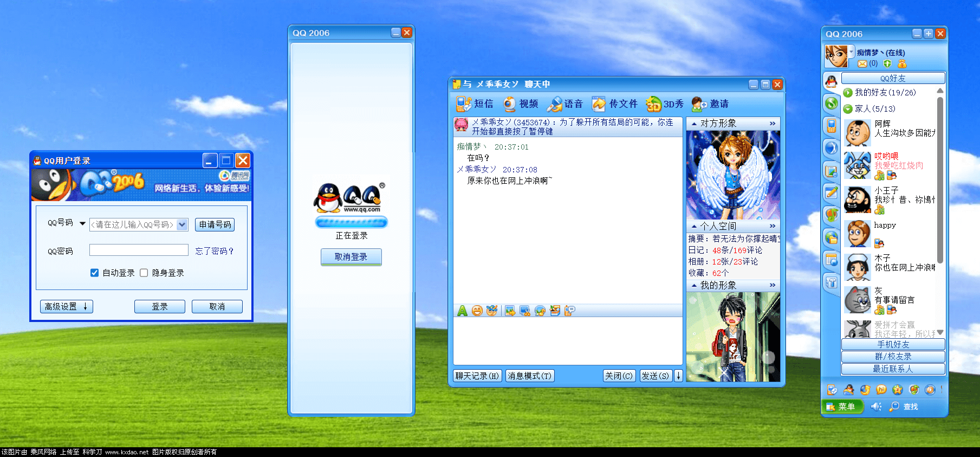Click the mobile phone sidebar tab icon
Viewport: 980px width, 457px height.
click(832, 126)
